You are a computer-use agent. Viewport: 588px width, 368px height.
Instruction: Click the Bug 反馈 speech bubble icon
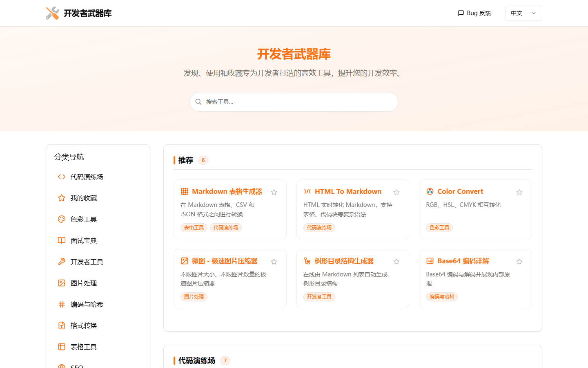[461, 13]
